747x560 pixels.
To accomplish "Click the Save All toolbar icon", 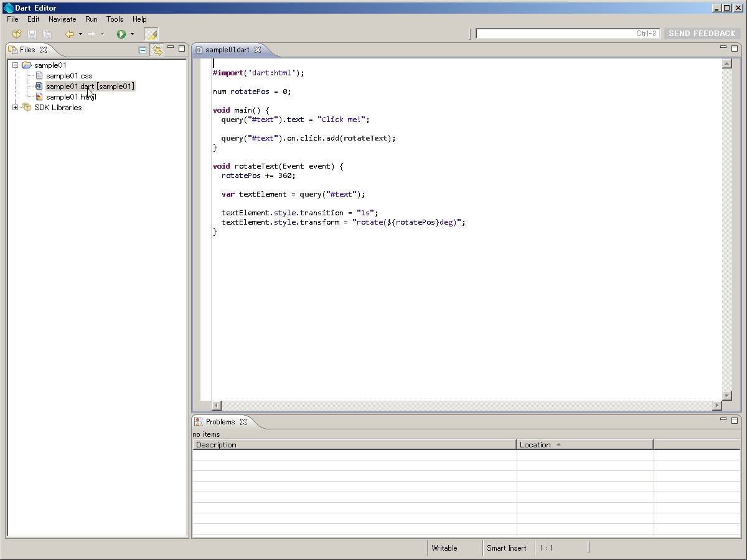I will 47,34.
